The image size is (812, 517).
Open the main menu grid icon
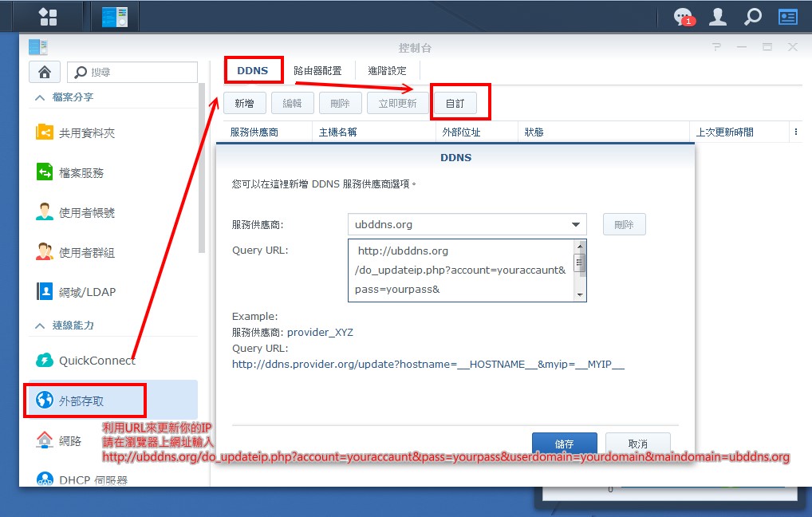(x=48, y=15)
